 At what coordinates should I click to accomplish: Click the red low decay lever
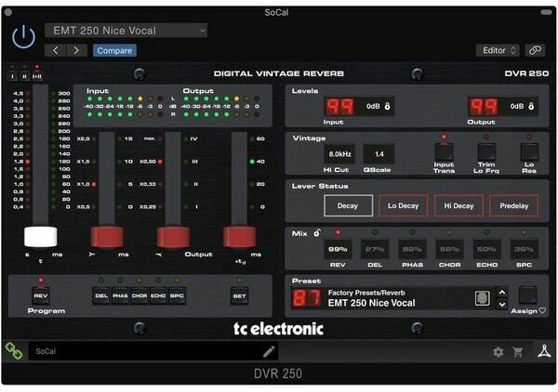coord(107,236)
